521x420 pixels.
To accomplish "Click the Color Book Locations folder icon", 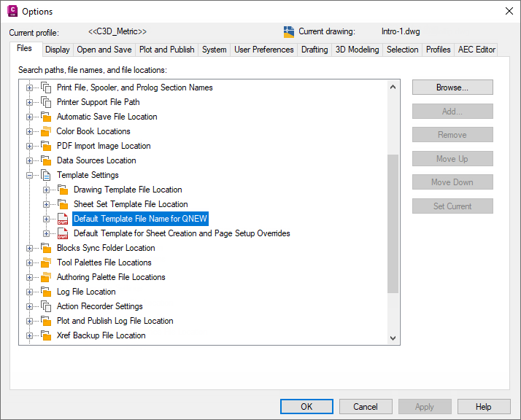I will point(46,131).
